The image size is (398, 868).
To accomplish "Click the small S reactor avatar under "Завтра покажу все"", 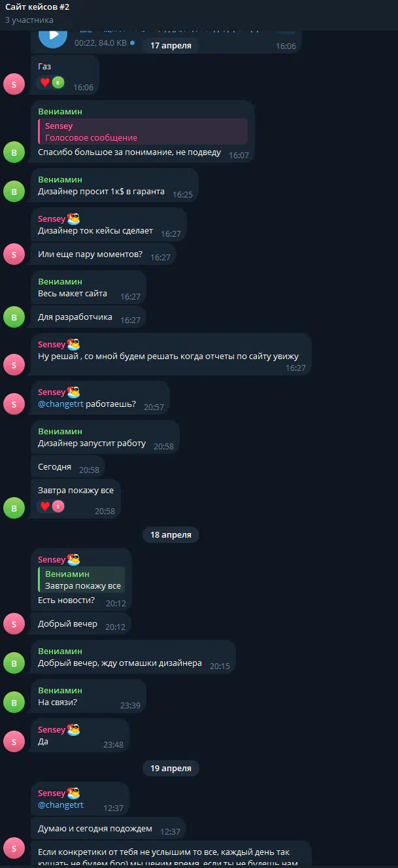I will click(58, 506).
